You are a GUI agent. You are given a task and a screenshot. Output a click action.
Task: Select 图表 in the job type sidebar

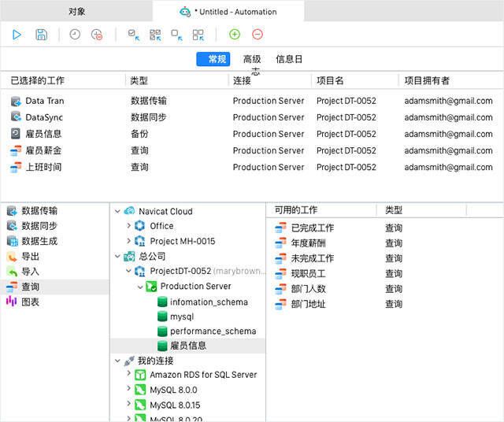pos(30,302)
